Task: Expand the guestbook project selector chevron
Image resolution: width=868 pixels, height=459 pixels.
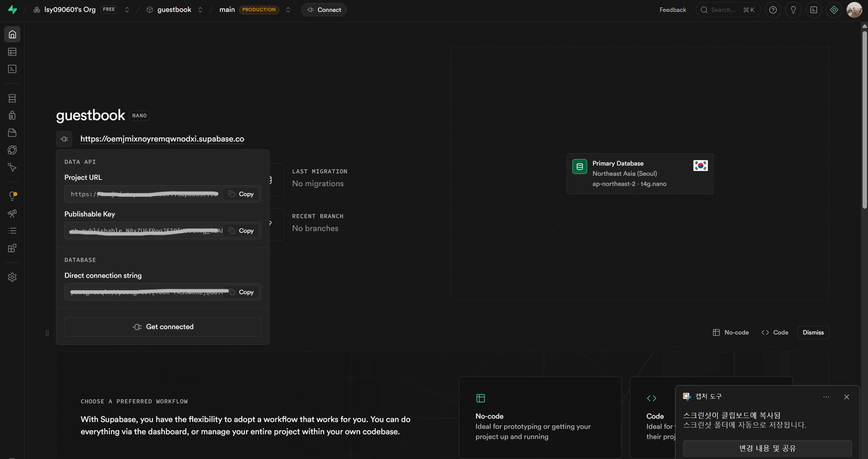Action: tap(200, 10)
